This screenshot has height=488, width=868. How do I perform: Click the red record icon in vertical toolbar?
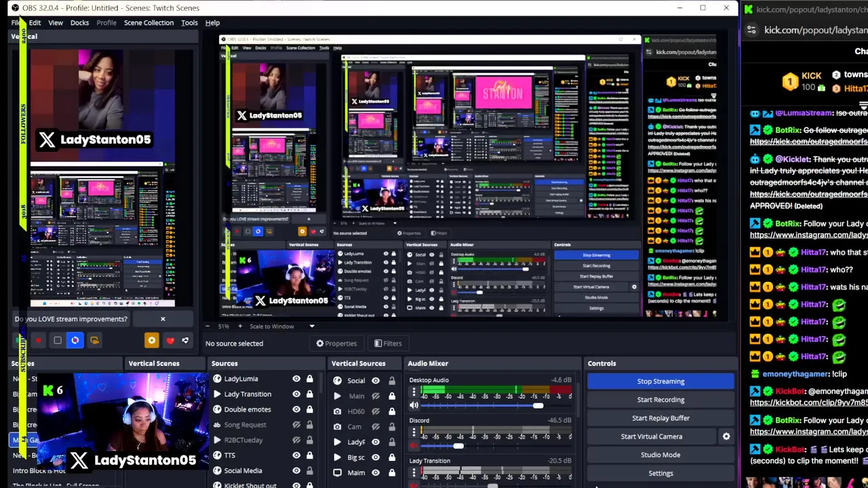coord(39,340)
